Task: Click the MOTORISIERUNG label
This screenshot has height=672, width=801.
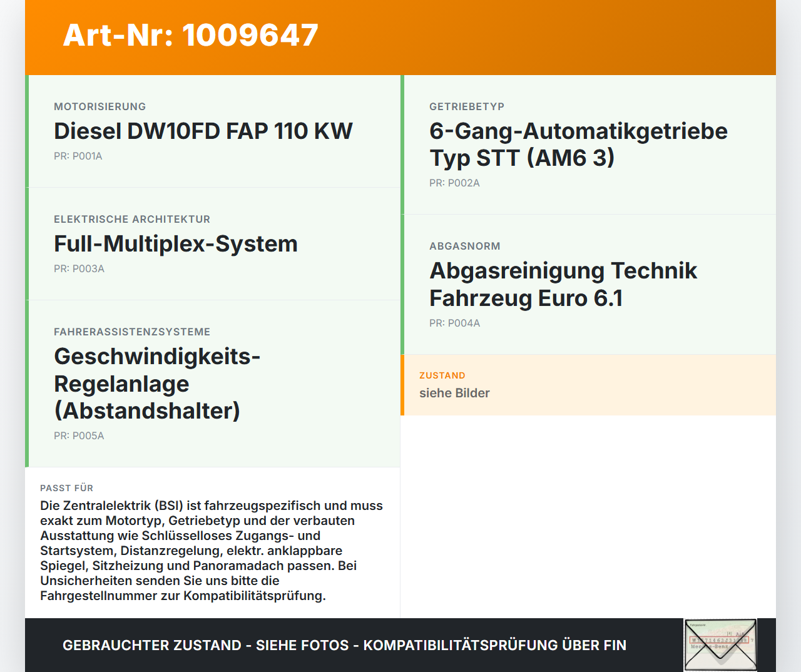Action: point(100,106)
